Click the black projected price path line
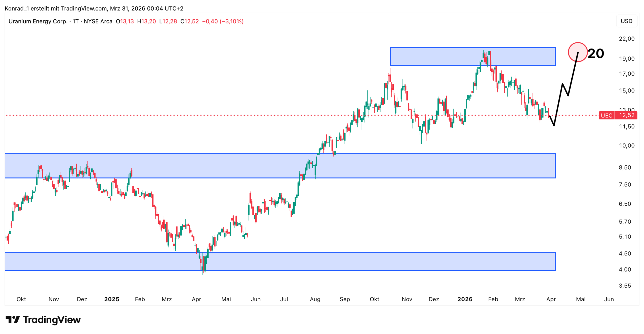644x334 pixels. tap(558, 104)
